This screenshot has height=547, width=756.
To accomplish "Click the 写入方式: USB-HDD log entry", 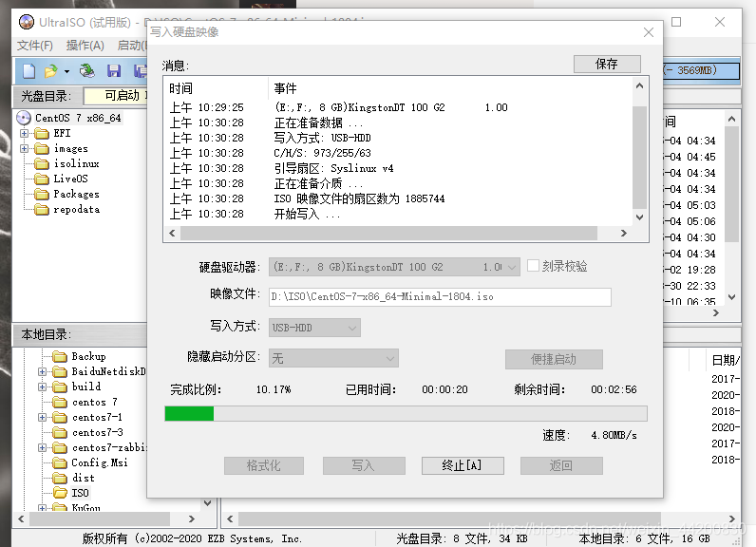I will [x=322, y=138].
